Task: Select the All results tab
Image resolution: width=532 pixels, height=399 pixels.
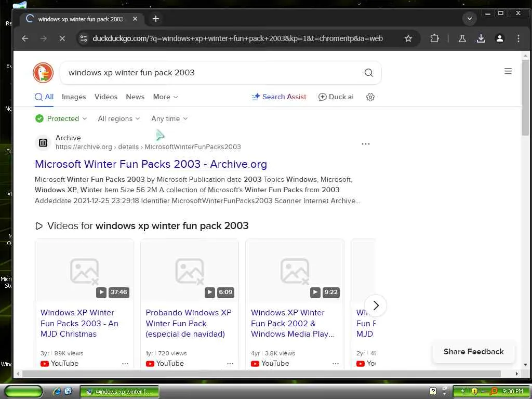Action: (45, 97)
